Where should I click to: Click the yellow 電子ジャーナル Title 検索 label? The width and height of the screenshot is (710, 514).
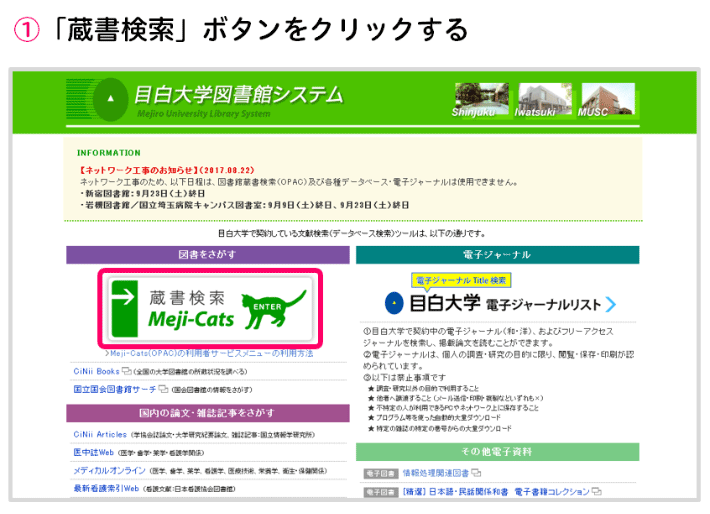(461, 280)
